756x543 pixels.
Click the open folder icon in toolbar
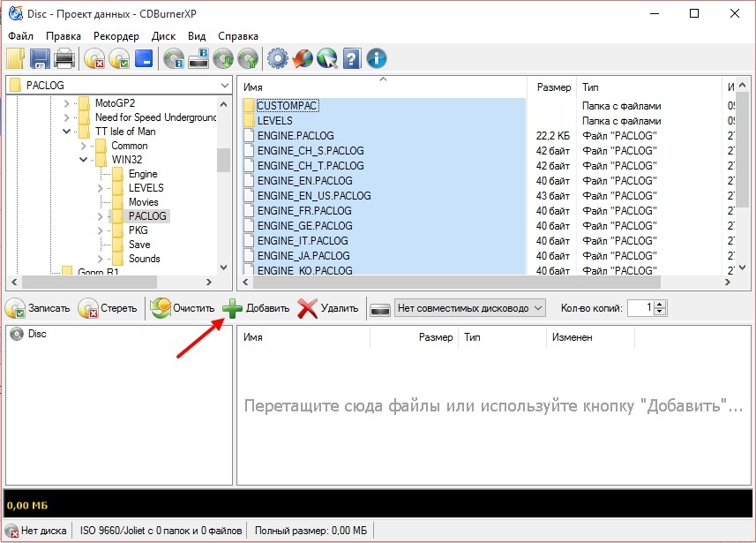coord(16,59)
